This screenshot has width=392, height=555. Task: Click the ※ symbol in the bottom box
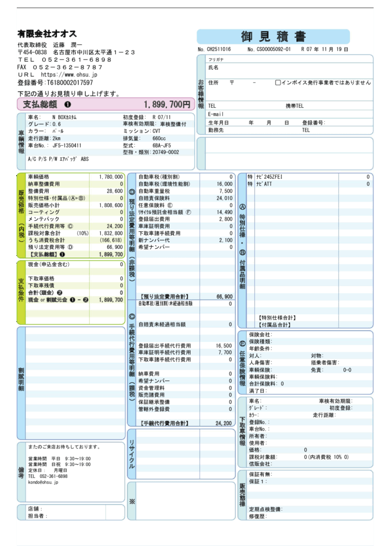coord(132,501)
